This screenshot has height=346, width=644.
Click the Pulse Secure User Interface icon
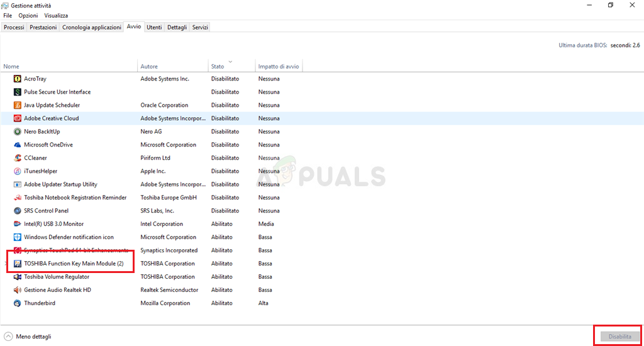(17, 92)
